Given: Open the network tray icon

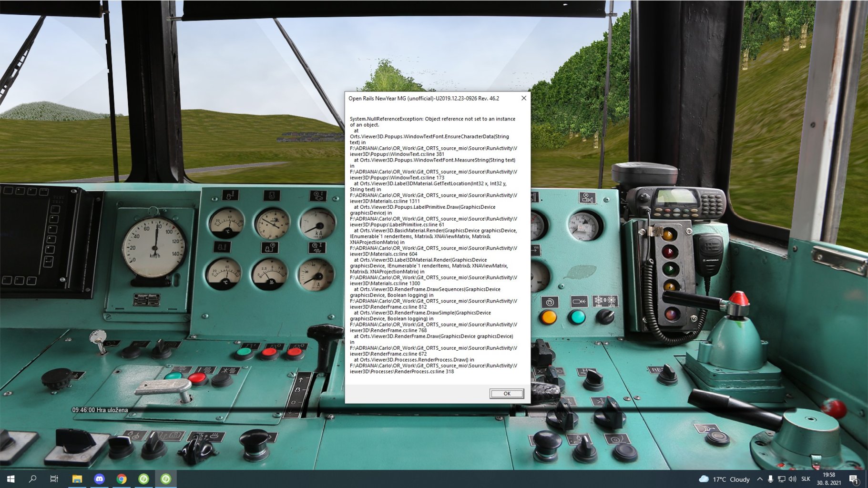Looking at the screenshot, I should pyautogui.click(x=781, y=479).
